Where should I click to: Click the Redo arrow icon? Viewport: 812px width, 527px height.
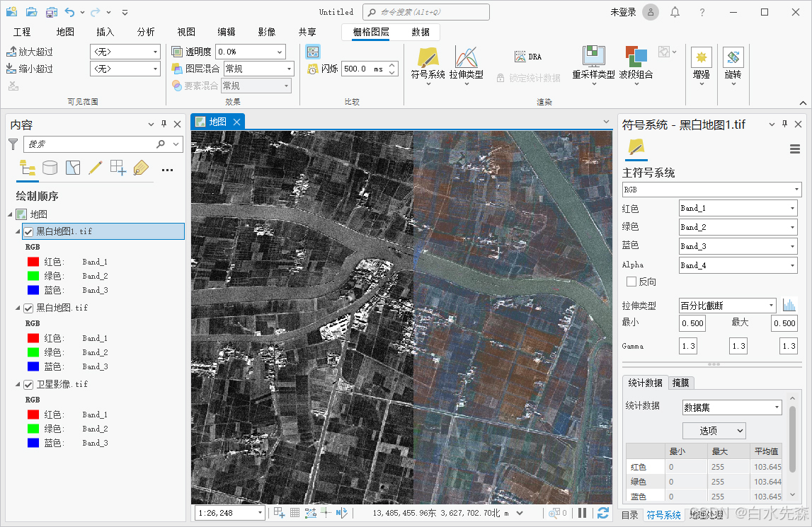coord(96,11)
